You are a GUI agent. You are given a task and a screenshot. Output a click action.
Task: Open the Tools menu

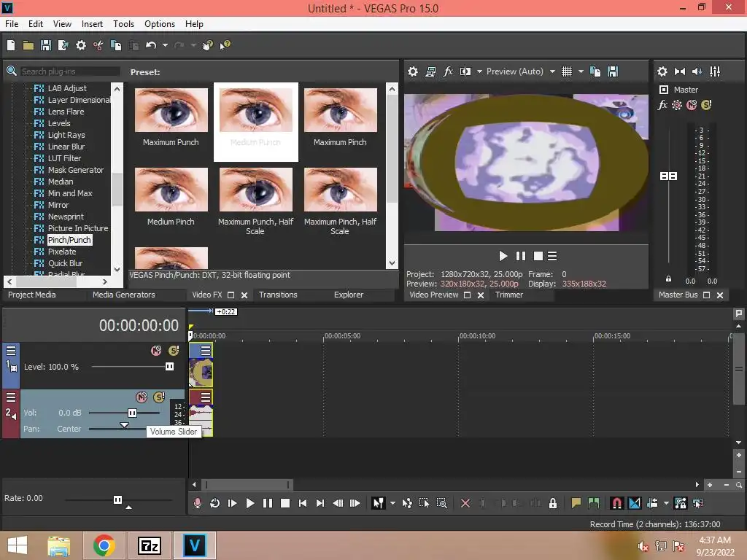point(123,24)
